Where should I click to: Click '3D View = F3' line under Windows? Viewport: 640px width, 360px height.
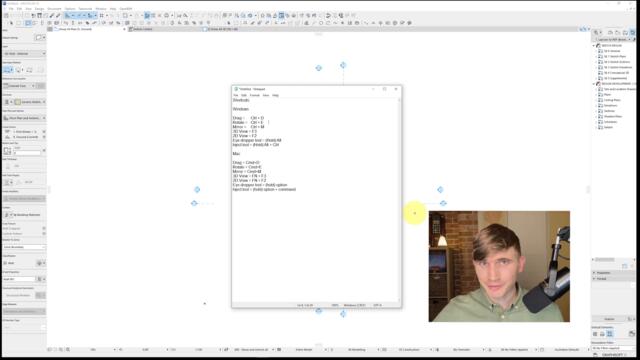point(245,131)
